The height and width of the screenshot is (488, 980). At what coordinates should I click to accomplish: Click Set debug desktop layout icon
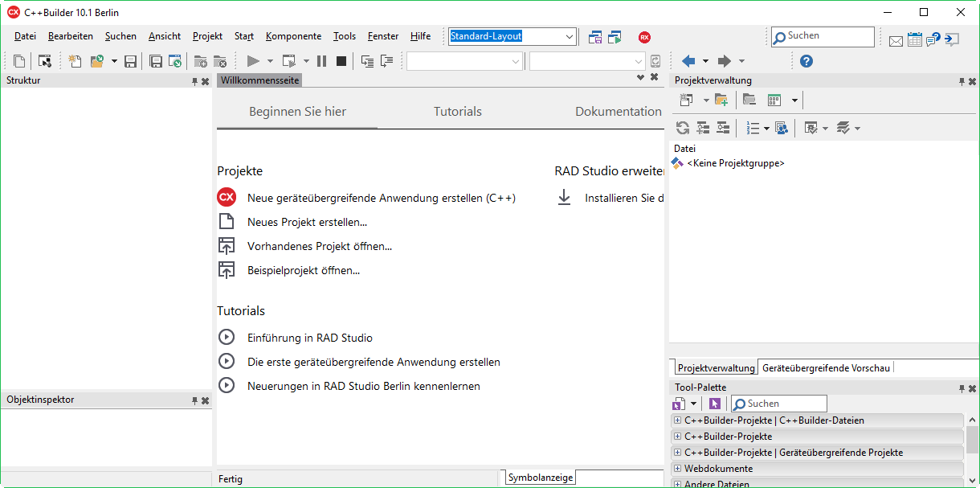[615, 37]
